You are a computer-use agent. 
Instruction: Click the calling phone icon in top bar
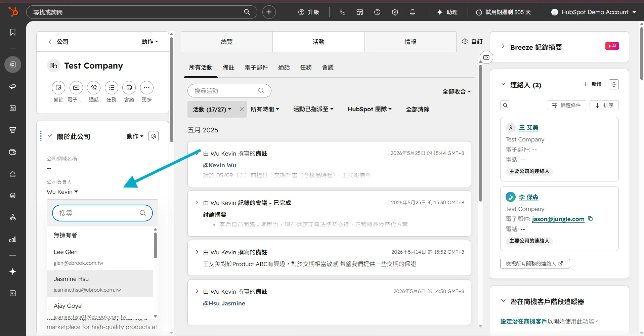342,12
